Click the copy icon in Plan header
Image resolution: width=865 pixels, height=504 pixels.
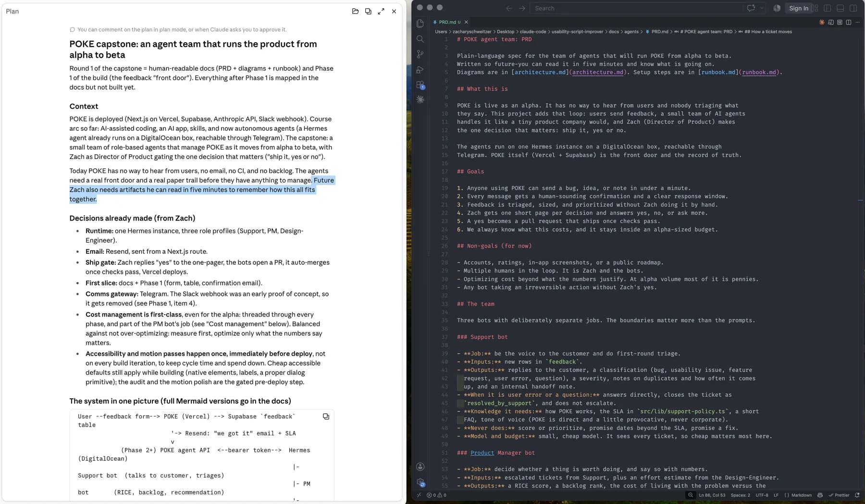368,11
